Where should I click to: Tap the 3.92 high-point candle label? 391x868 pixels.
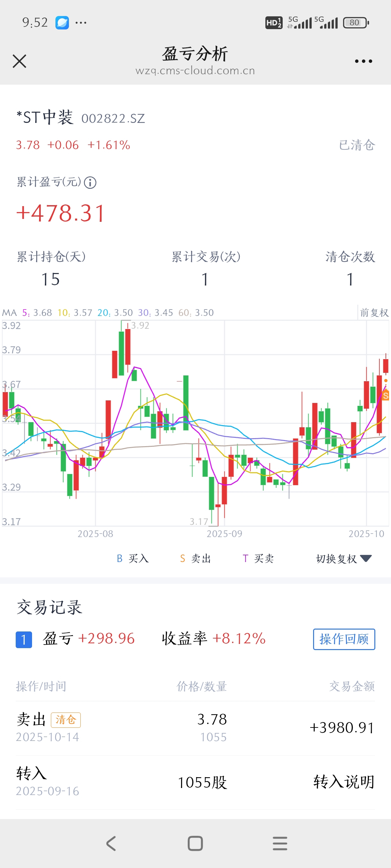[x=140, y=325]
